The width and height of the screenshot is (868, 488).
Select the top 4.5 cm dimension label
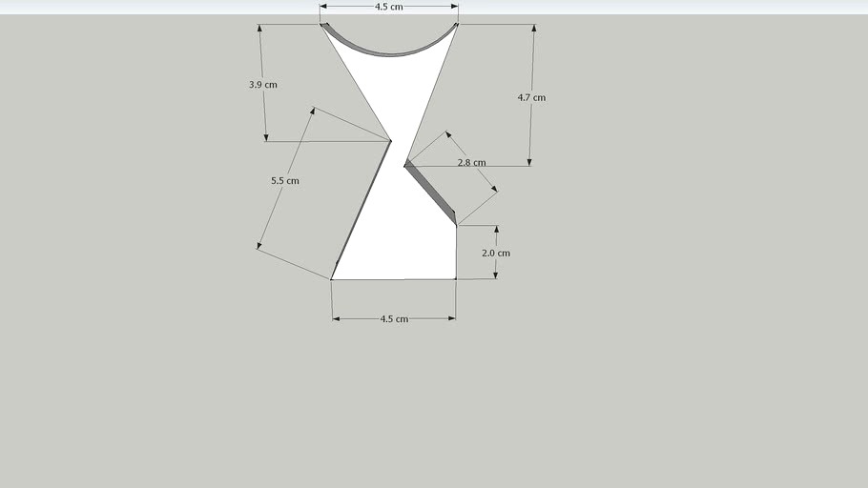click(388, 7)
